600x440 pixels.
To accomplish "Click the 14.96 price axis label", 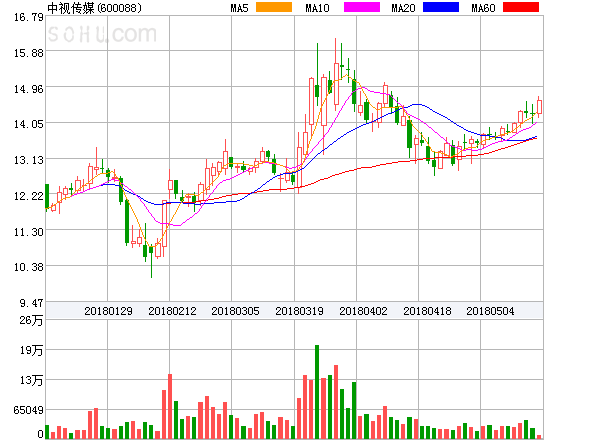I will point(29,89).
